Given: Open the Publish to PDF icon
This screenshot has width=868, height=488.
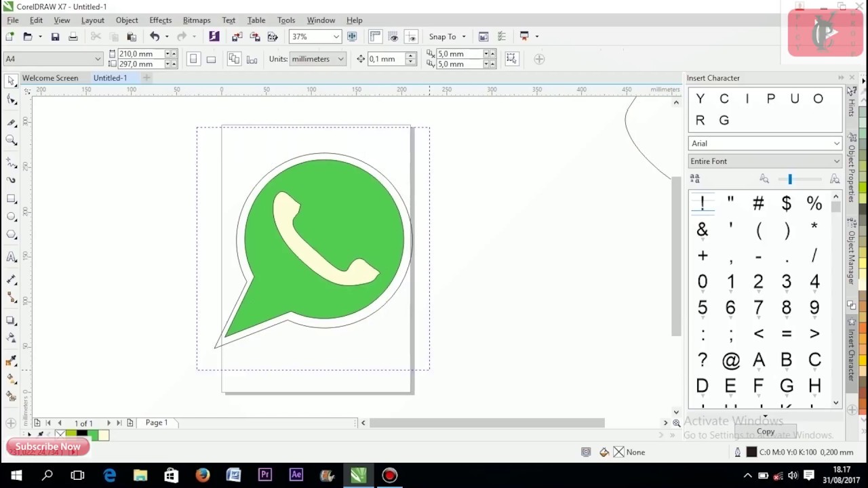Looking at the screenshot, I should pyautogui.click(x=273, y=37).
